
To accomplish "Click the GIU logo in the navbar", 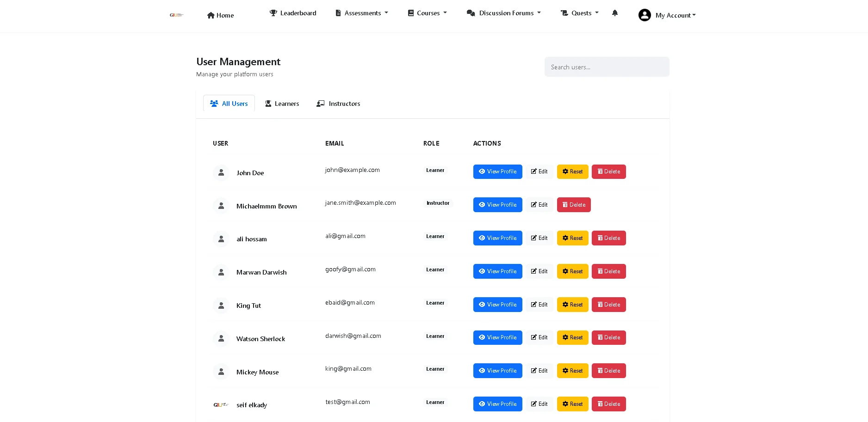I will [176, 15].
